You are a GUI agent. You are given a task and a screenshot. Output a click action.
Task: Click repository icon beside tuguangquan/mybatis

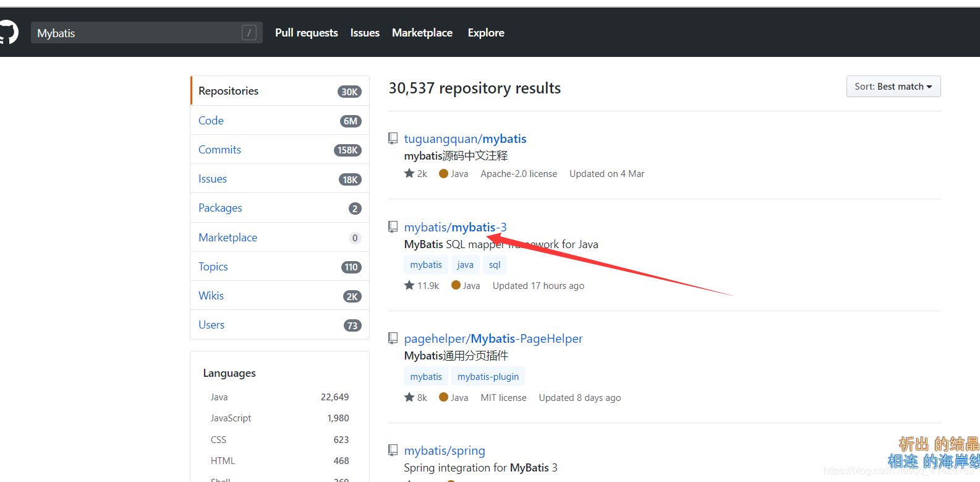[x=393, y=139]
